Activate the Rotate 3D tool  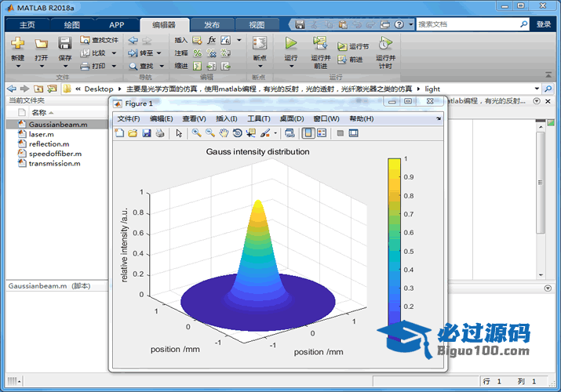(x=237, y=133)
